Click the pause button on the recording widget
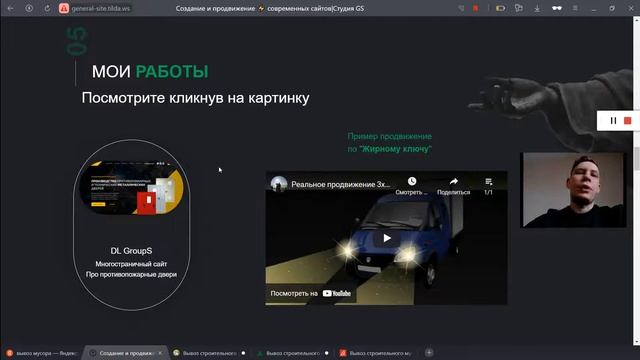 (613, 120)
